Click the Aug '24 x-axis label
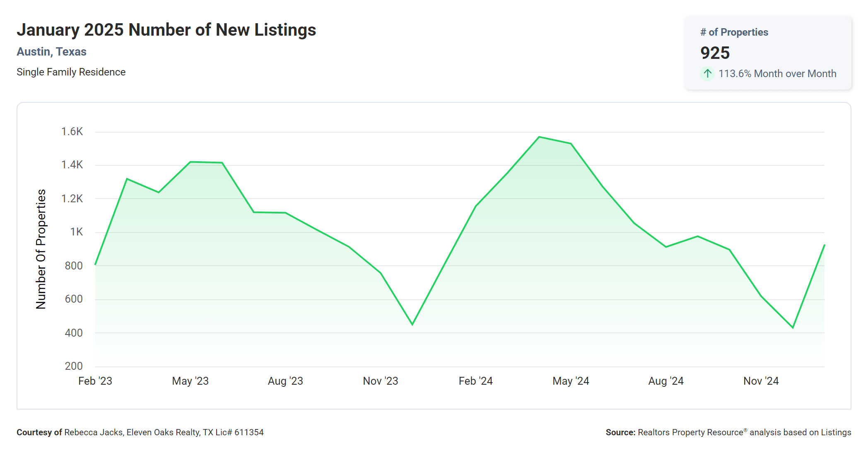Image resolution: width=868 pixels, height=456 pixels. (x=665, y=381)
